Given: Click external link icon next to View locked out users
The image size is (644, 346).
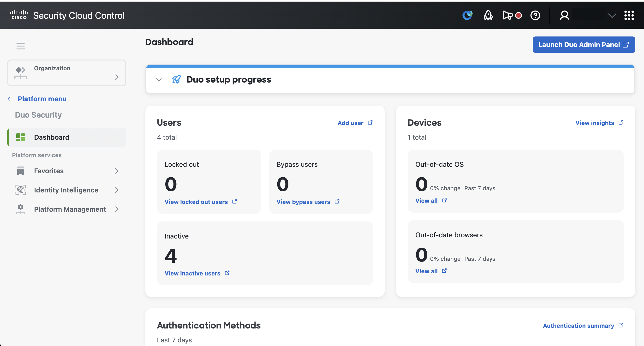Looking at the screenshot, I should (234, 202).
